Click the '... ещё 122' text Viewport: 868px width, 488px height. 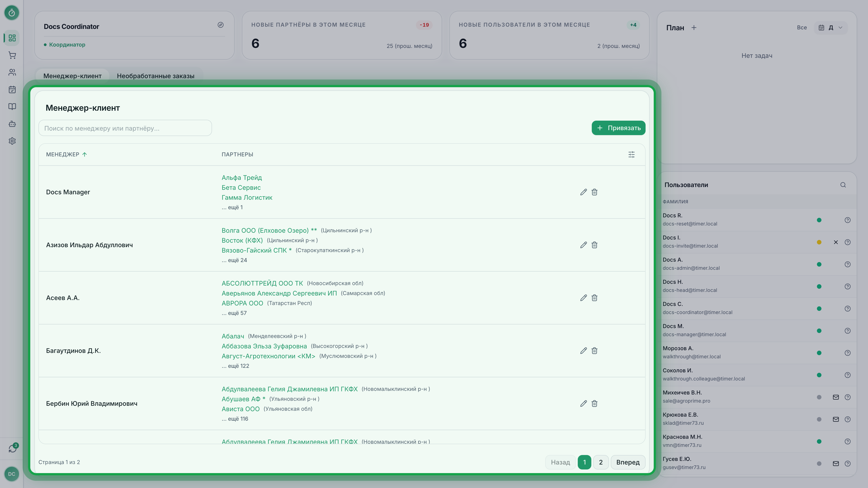click(x=235, y=366)
